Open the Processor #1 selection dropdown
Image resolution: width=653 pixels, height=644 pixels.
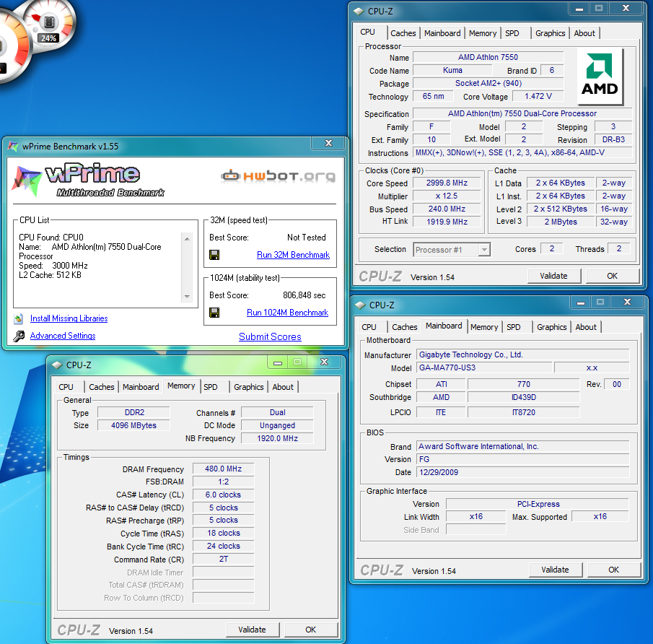point(452,250)
